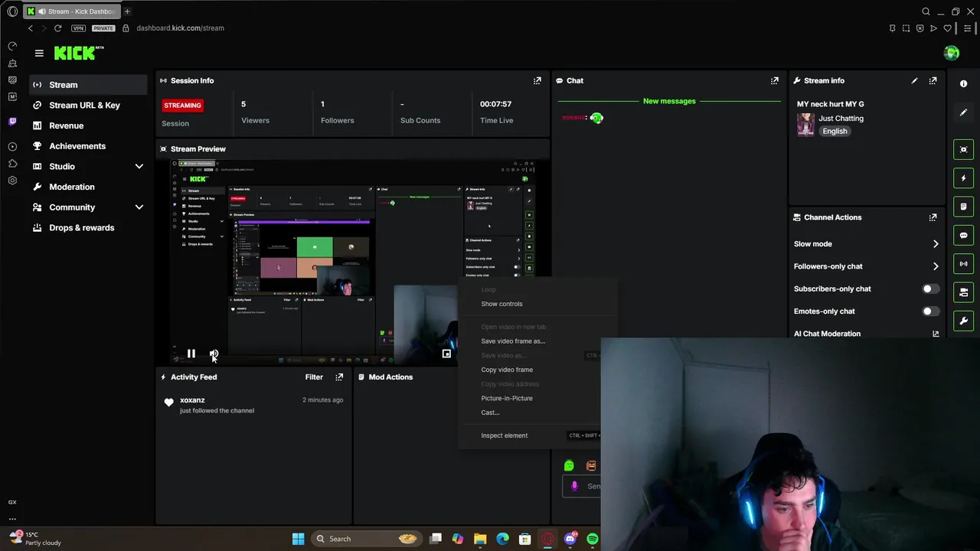Viewport: 980px width, 551px height.
Task: Open the browser search magnifier icon
Action: (926, 11)
